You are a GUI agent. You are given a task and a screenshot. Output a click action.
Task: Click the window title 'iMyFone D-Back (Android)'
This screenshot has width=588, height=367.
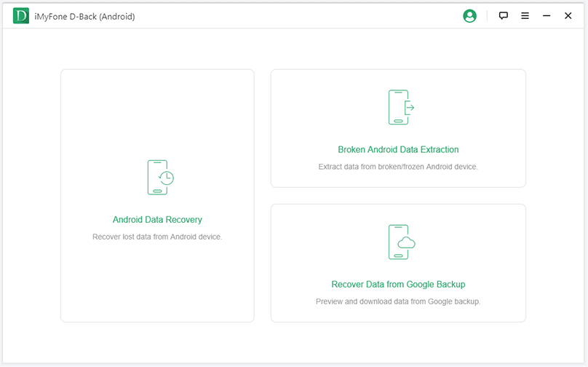84,16
